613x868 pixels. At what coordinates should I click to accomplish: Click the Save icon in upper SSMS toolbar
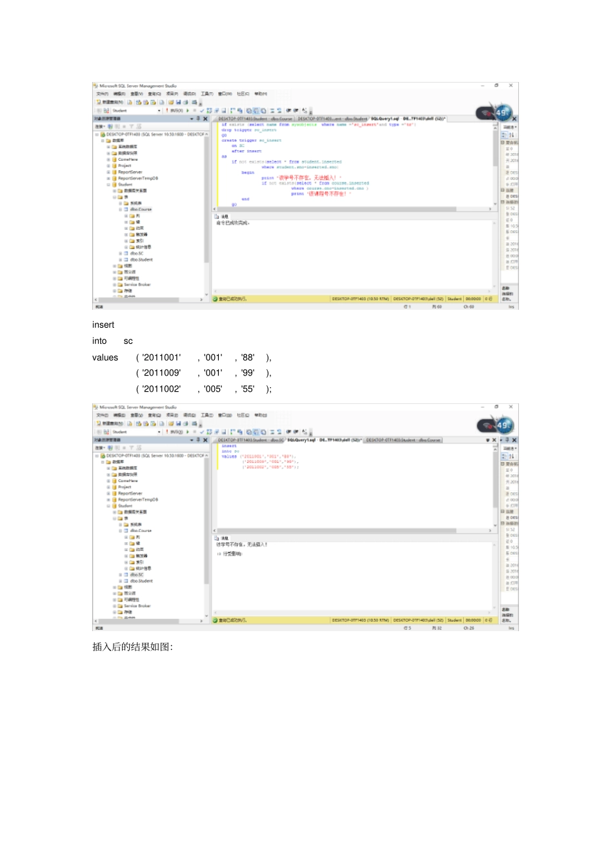[x=178, y=102]
